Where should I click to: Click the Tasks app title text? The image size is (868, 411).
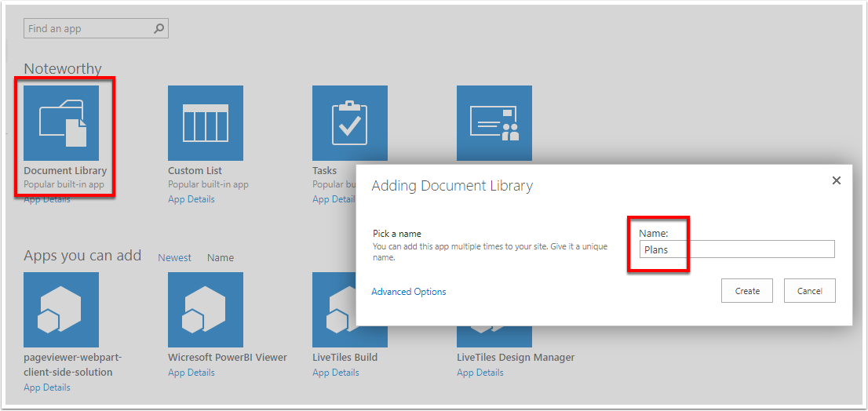pyautogui.click(x=325, y=171)
